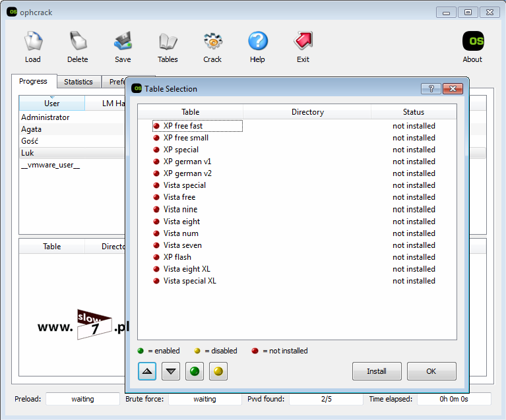Click the Status column header in the dialog
This screenshot has width=506, height=420.
414,112
